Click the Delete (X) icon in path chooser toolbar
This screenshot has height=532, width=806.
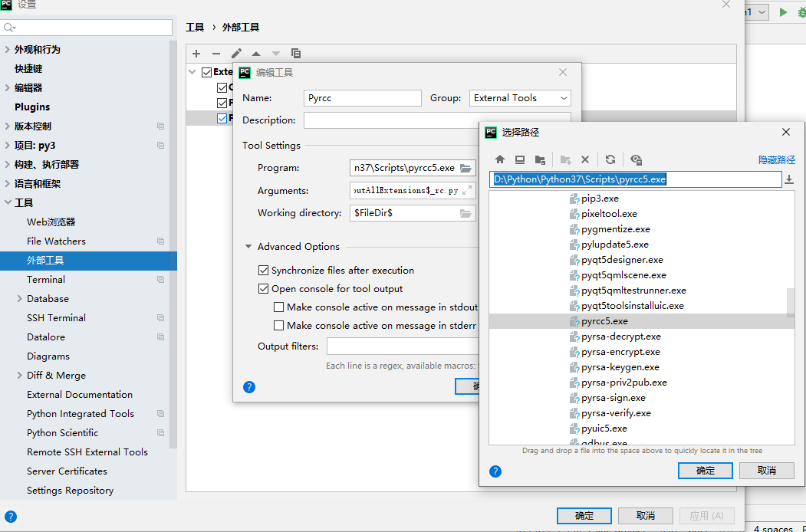[585, 159]
